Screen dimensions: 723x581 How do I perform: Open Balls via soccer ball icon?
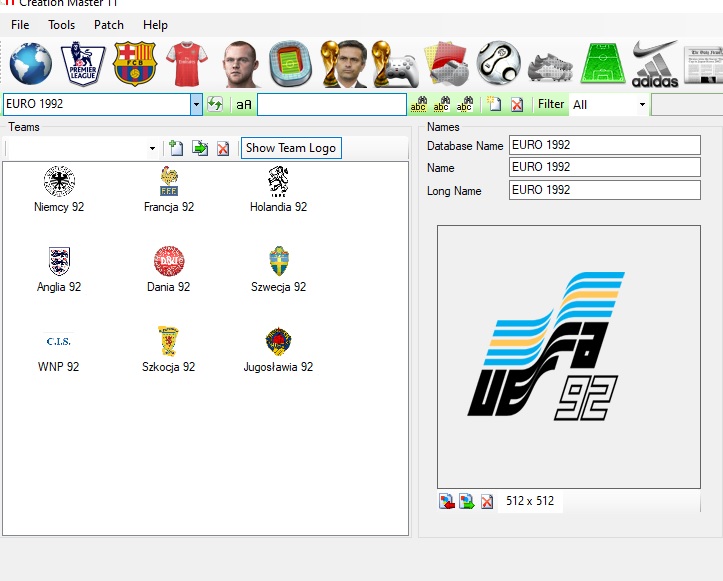(499, 63)
